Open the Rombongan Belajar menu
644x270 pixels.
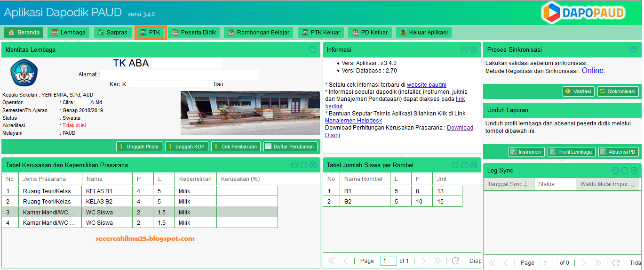[x=259, y=33]
